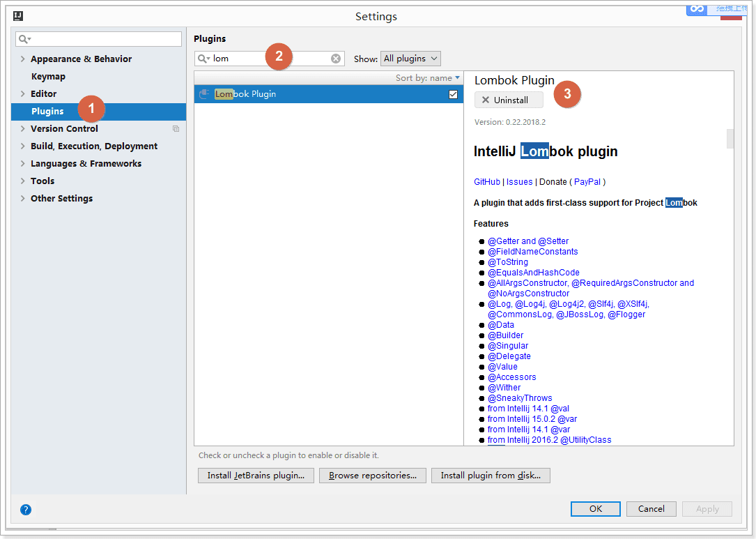Click the cloud upload icon at top right

coord(697,8)
